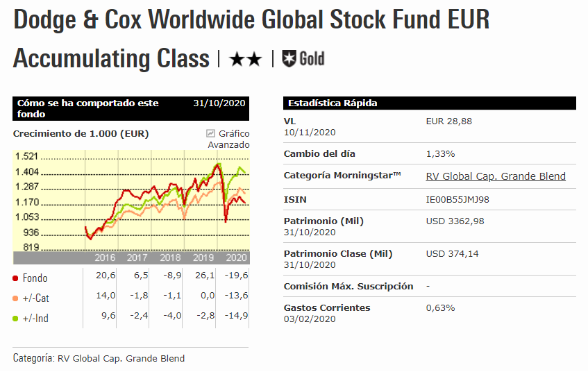Select the 2016 year column label

[104, 257]
